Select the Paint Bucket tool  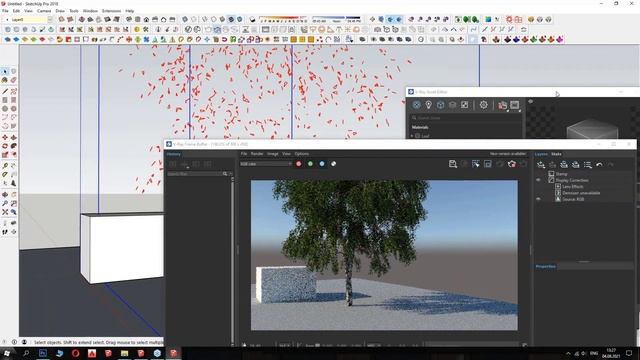click(5, 80)
